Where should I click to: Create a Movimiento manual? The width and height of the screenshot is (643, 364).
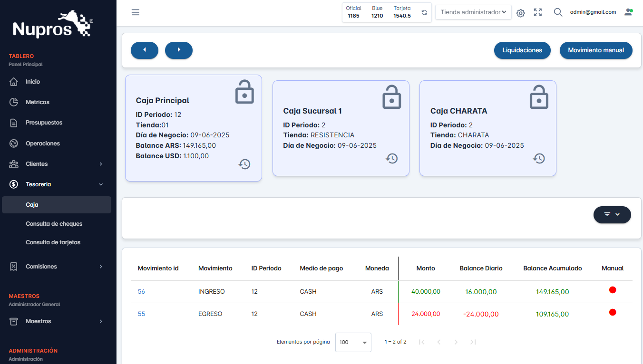(596, 50)
